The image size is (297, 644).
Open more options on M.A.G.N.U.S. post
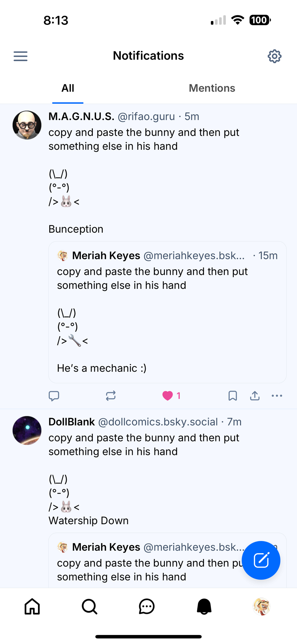click(x=277, y=396)
